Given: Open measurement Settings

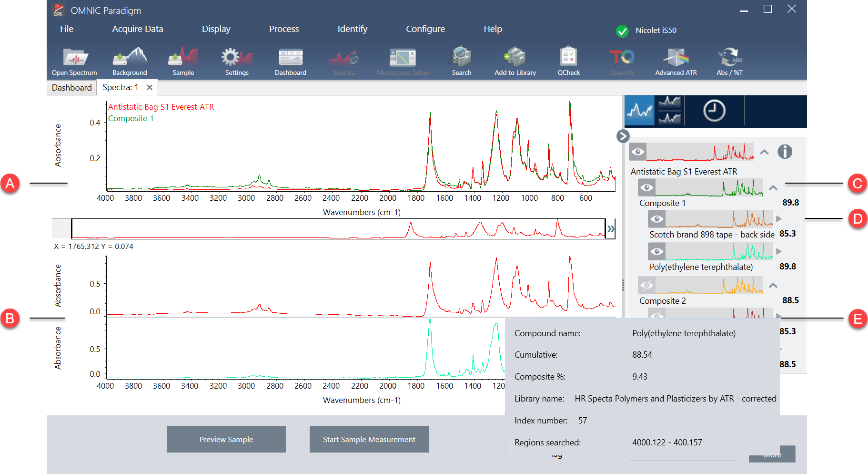Looking at the screenshot, I should [237, 62].
